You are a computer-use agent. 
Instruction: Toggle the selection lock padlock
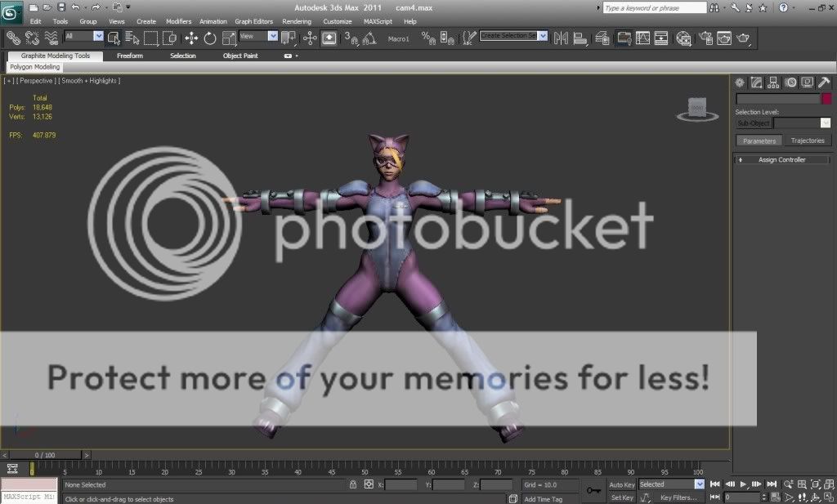click(x=352, y=484)
